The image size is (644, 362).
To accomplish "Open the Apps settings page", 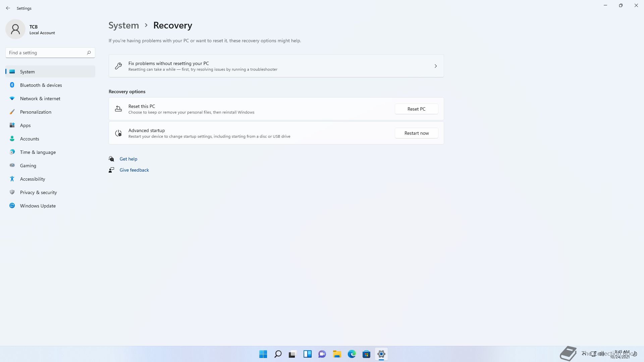I will [x=50, y=125].
